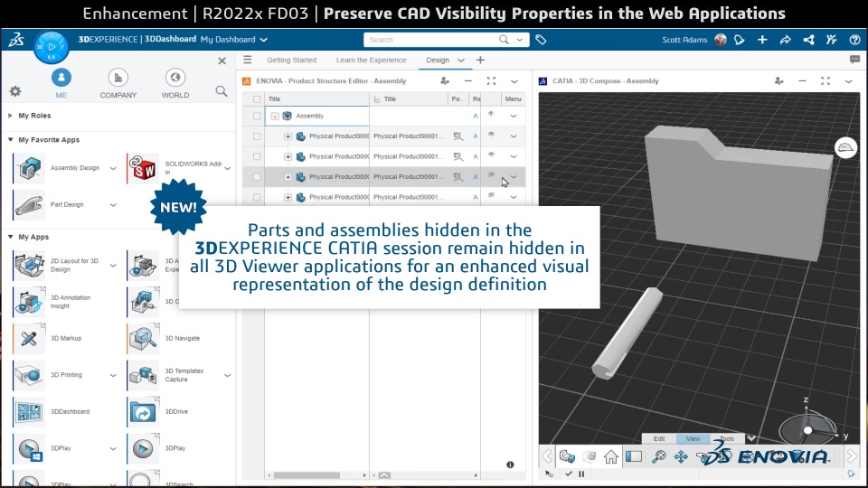Click the tag icon beside search bar
868x488 pixels.
[541, 39]
